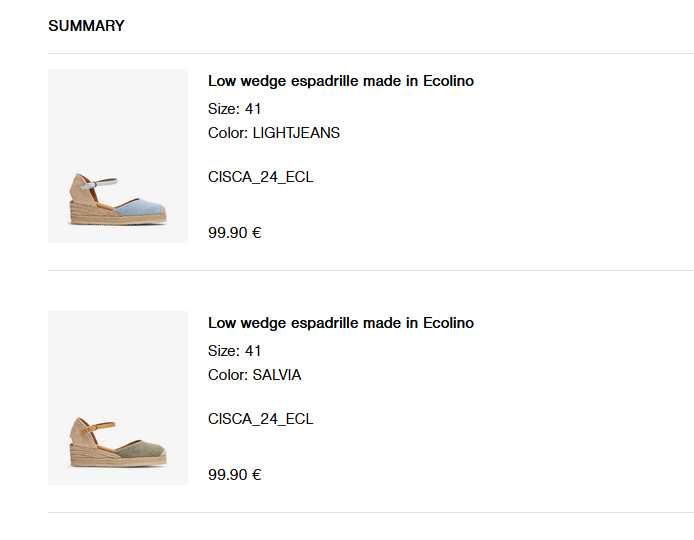The width and height of the screenshot is (694, 540).
Task: Click the jute wedge sole of the green espadrille
Action: [x=110, y=460]
